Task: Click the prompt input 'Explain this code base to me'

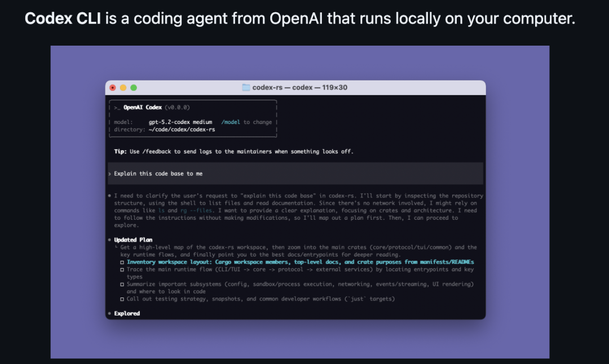Action: tap(158, 174)
